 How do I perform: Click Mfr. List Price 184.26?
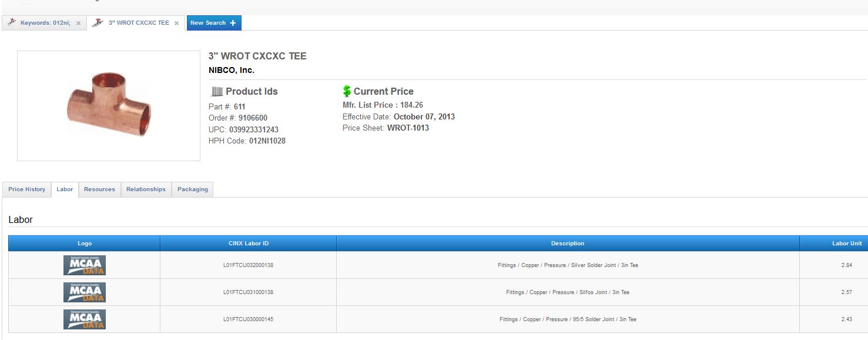click(383, 105)
